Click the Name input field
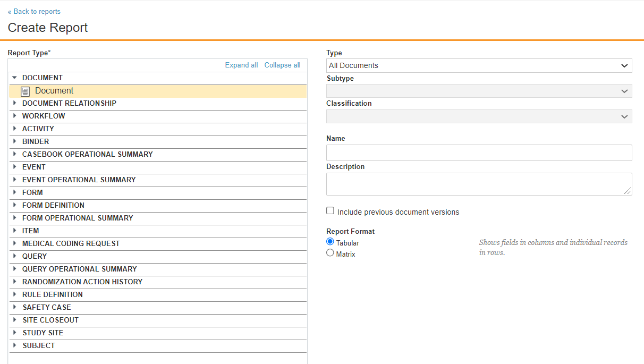Viewport: 644px width, 364px height. click(x=478, y=153)
